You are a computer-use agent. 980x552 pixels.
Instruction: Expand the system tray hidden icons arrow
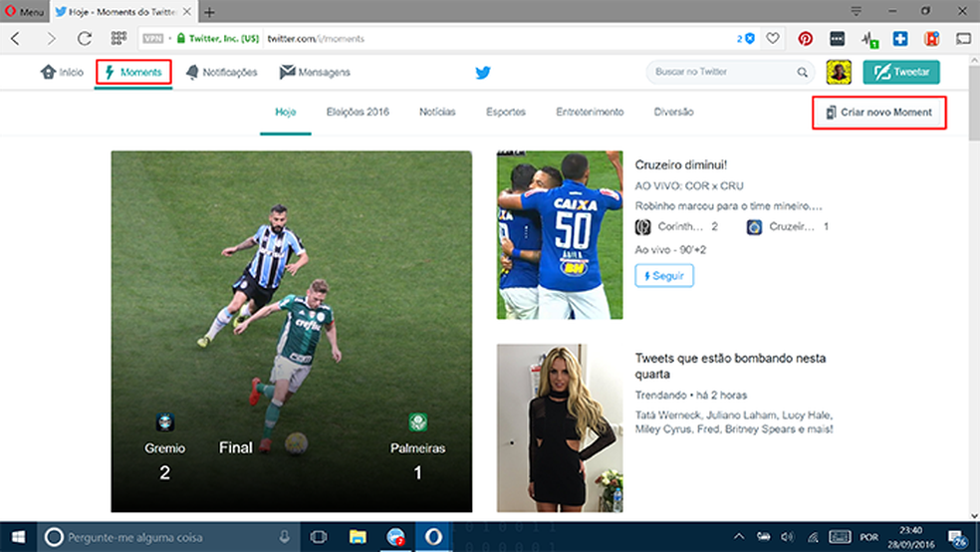point(739,536)
